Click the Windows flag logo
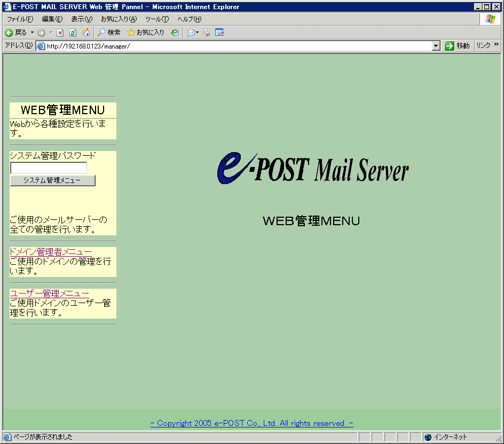The height and width of the screenshot is (444, 504). pyautogui.click(x=491, y=19)
